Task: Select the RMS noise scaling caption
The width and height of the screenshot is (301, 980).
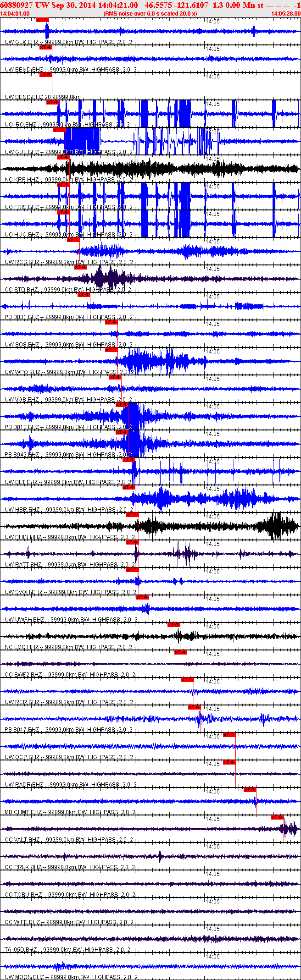Action: pos(150,14)
